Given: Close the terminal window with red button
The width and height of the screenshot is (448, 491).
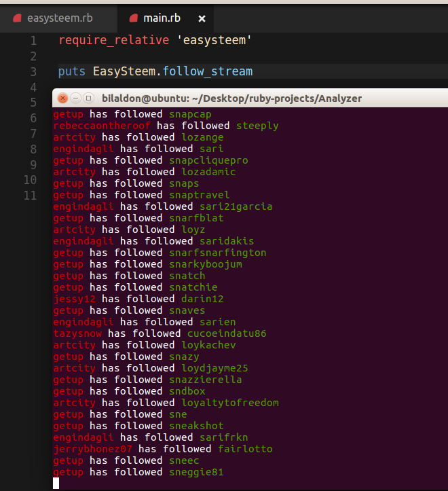Looking at the screenshot, I should tap(62, 98).
